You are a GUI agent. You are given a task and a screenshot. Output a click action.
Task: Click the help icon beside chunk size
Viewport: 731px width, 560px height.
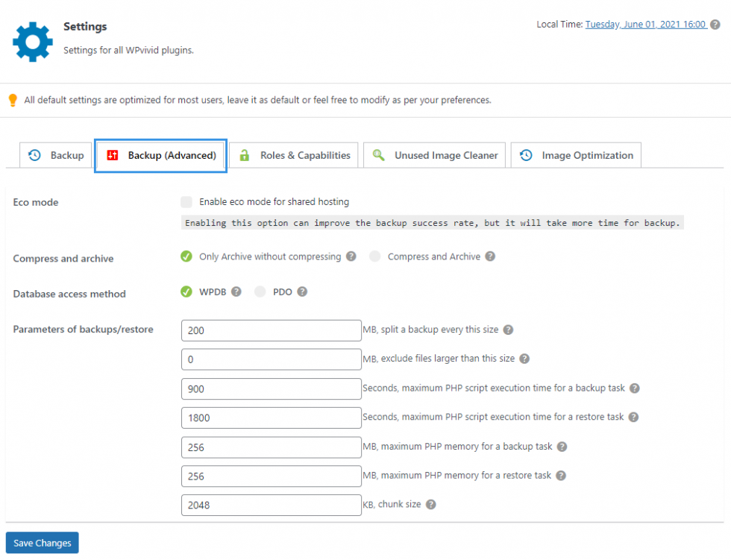point(430,503)
